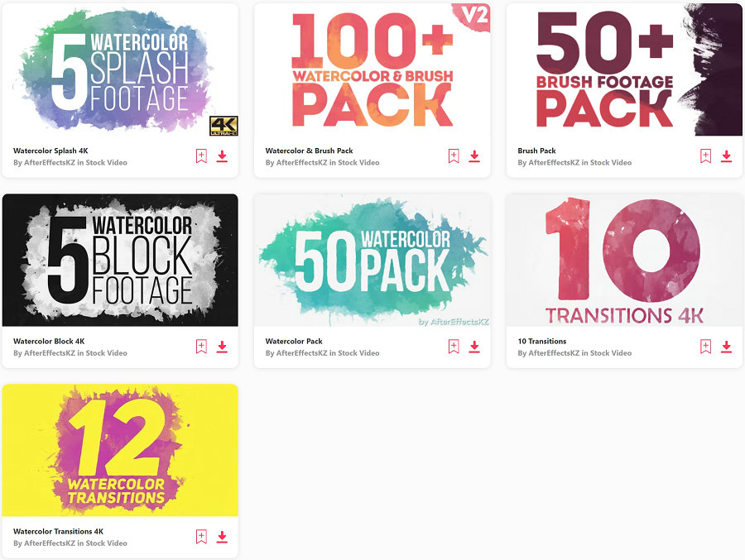Add Brush Pack to bookmarks

pyautogui.click(x=705, y=156)
